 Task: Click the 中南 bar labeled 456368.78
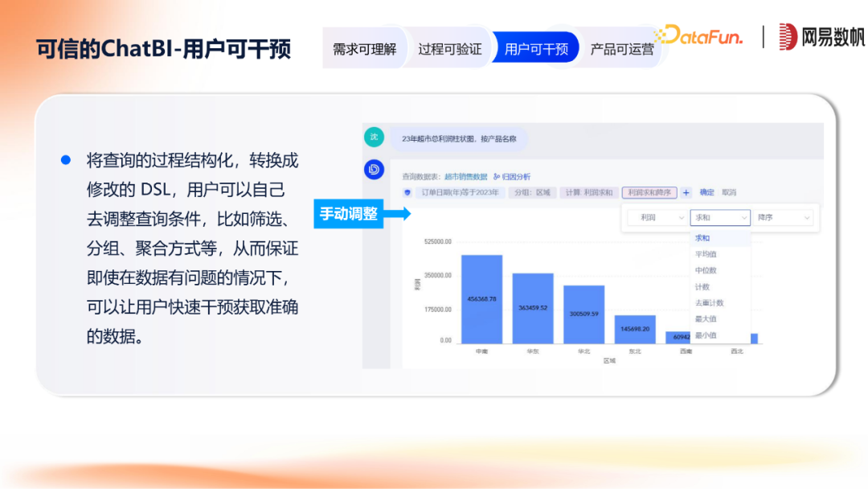[481, 299]
